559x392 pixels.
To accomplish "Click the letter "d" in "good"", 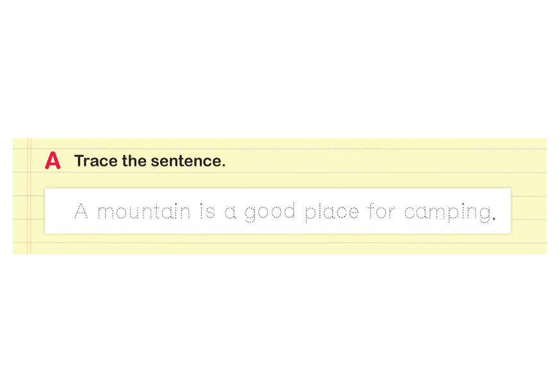I will (290, 211).
